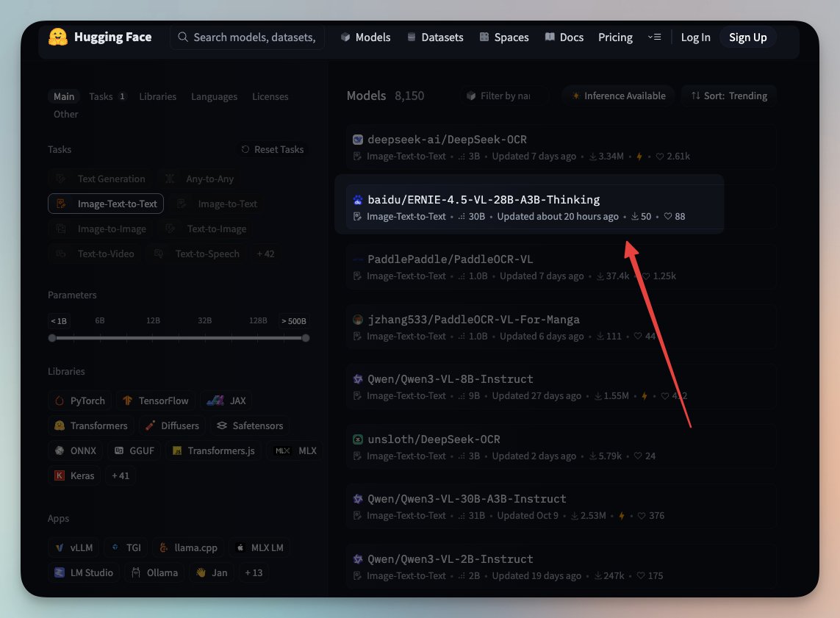Click the unsloth organization avatar
The height and width of the screenshot is (618, 840).
[x=358, y=439]
